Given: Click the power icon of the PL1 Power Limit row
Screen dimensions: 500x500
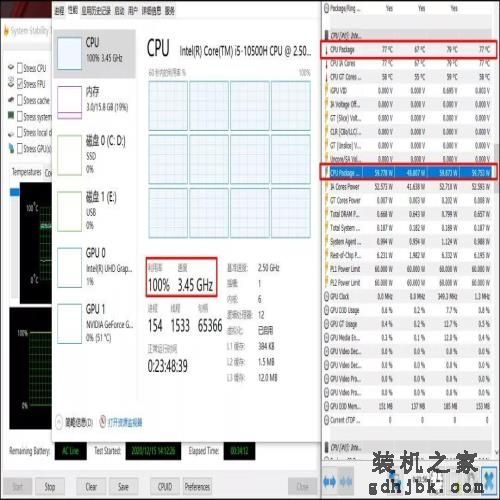Looking at the screenshot, I should click(327, 269).
